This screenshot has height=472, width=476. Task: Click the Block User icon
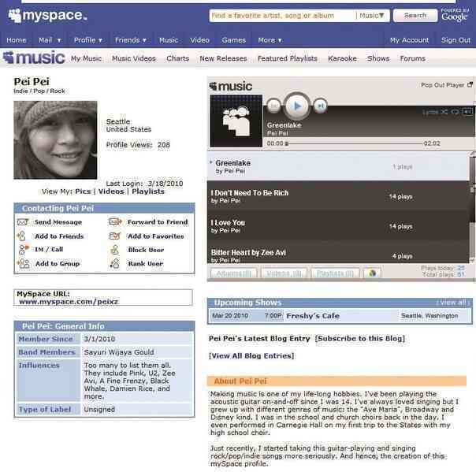pos(115,250)
